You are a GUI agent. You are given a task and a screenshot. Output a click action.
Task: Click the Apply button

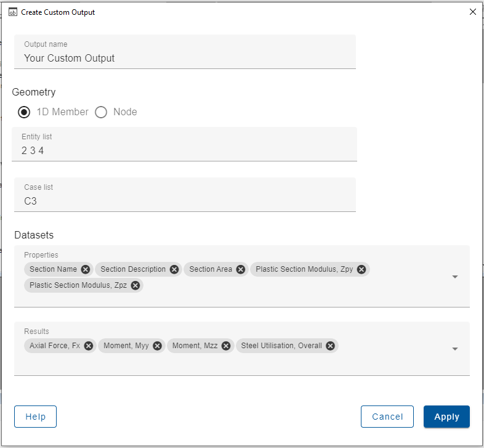point(446,417)
